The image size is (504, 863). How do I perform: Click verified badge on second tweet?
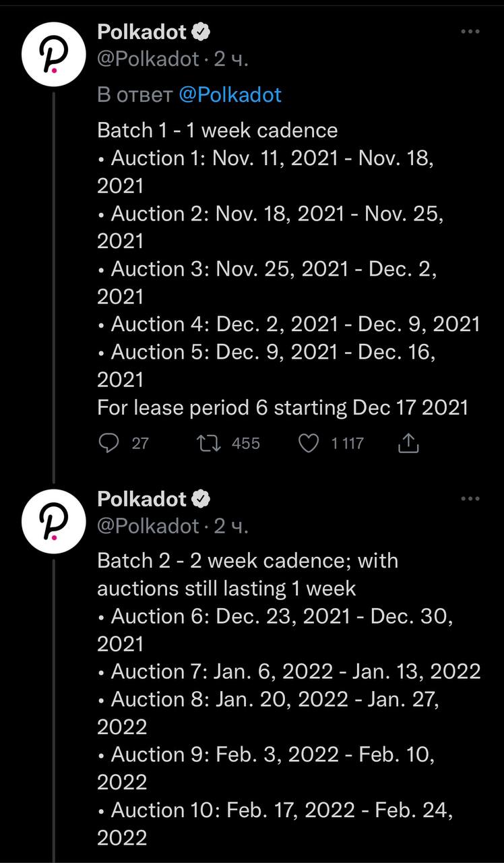(201, 498)
